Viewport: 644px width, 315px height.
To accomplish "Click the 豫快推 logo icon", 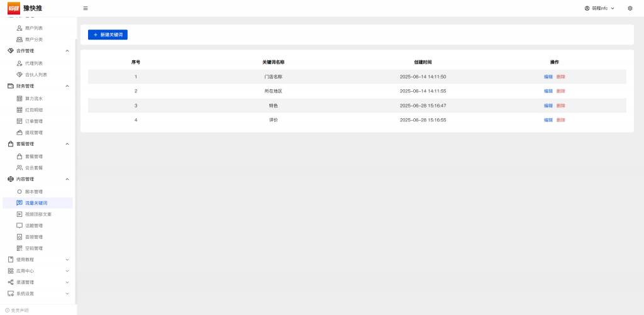I will 14,8.
